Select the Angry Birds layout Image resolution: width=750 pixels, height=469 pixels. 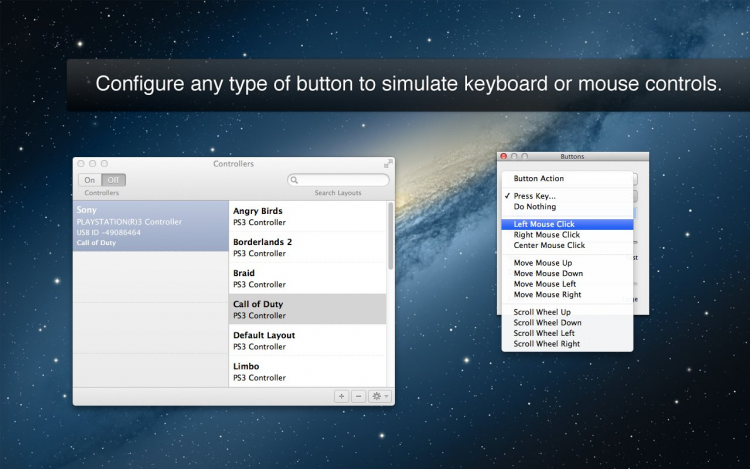pos(307,217)
